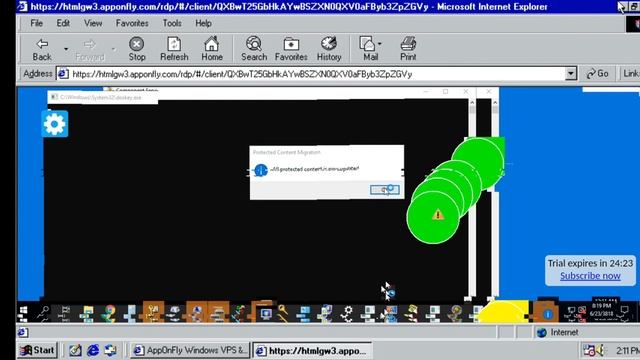
Task: Click the Internet zone indicator in the status bar
Action: coord(558,332)
